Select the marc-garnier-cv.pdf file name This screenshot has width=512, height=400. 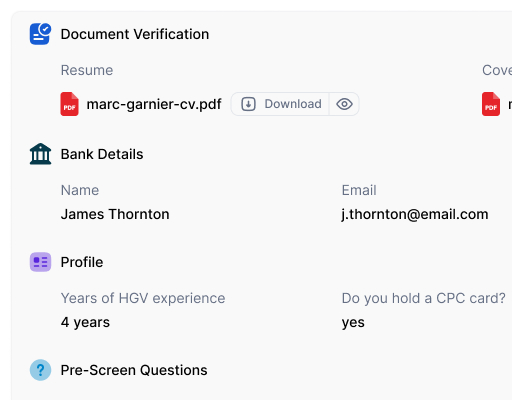pyautogui.click(x=154, y=104)
